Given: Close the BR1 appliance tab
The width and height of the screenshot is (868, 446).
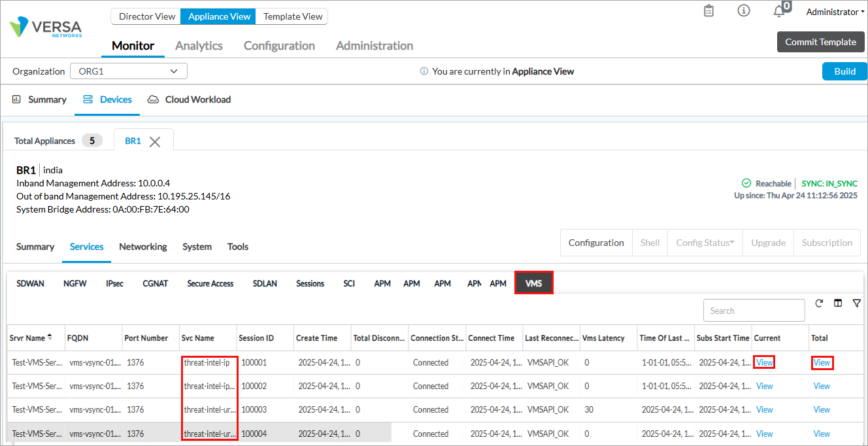Looking at the screenshot, I should [x=155, y=142].
